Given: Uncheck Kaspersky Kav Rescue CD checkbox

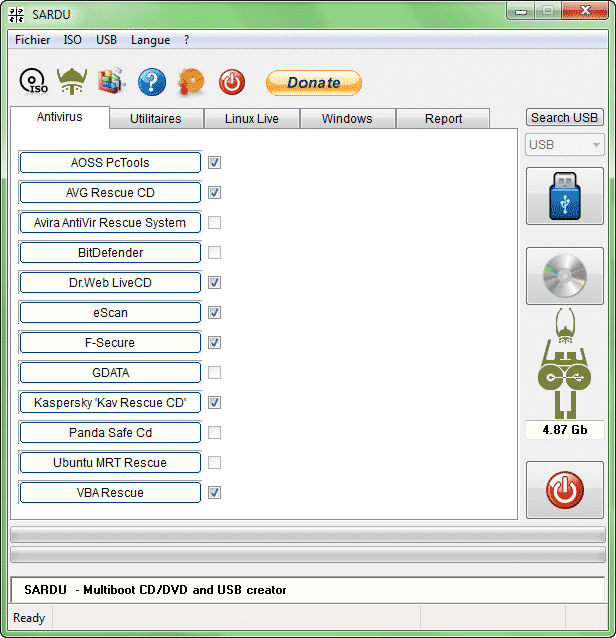Looking at the screenshot, I should point(214,402).
